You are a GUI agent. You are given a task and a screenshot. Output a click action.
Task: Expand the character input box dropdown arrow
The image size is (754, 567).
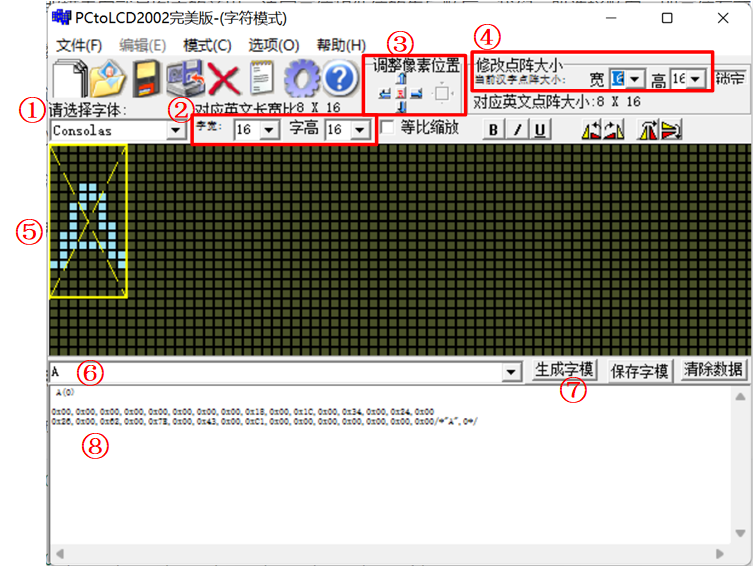(x=511, y=372)
